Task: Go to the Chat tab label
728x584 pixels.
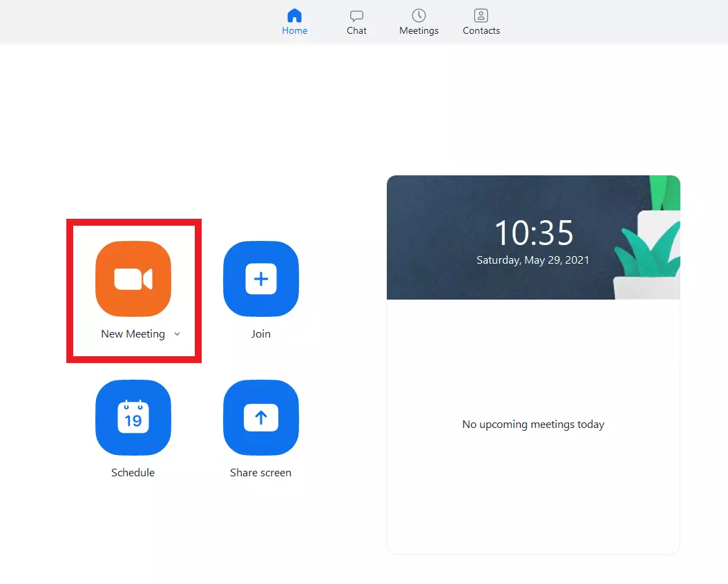Action: tap(356, 30)
